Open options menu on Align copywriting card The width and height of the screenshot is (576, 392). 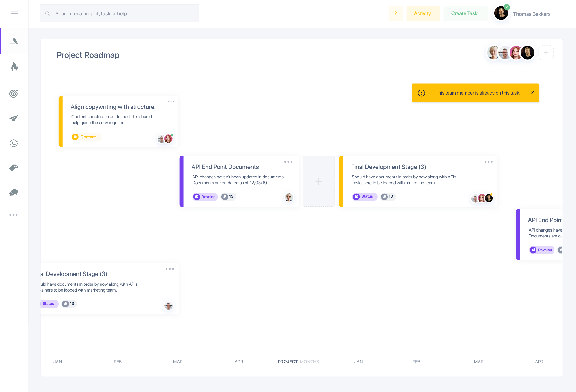pos(171,102)
